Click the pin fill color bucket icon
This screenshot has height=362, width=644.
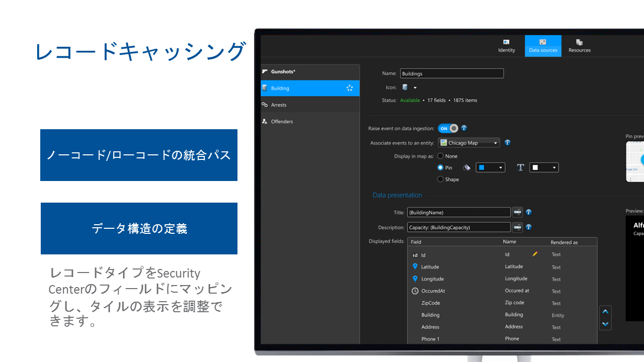467,167
